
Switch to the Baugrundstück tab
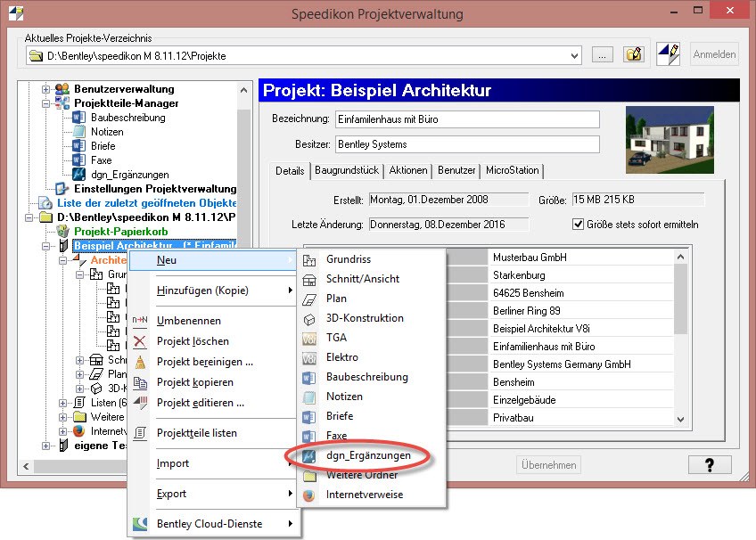click(347, 170)
